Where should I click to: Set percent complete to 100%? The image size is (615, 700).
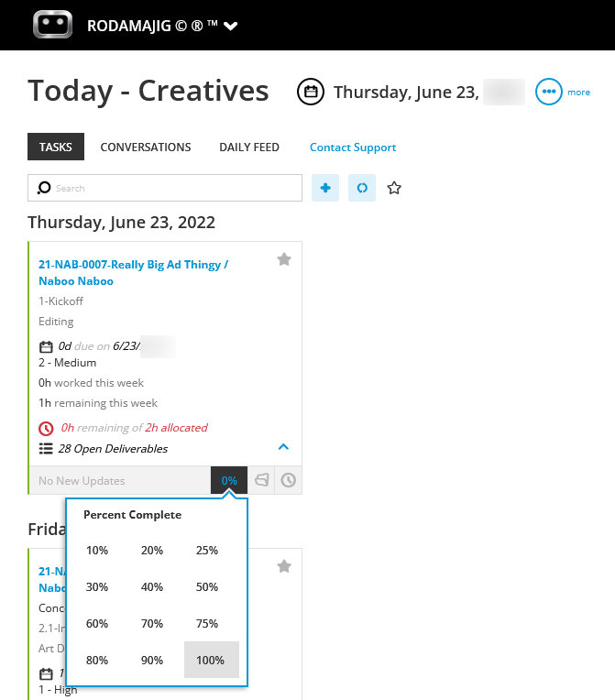pos(211,660)
